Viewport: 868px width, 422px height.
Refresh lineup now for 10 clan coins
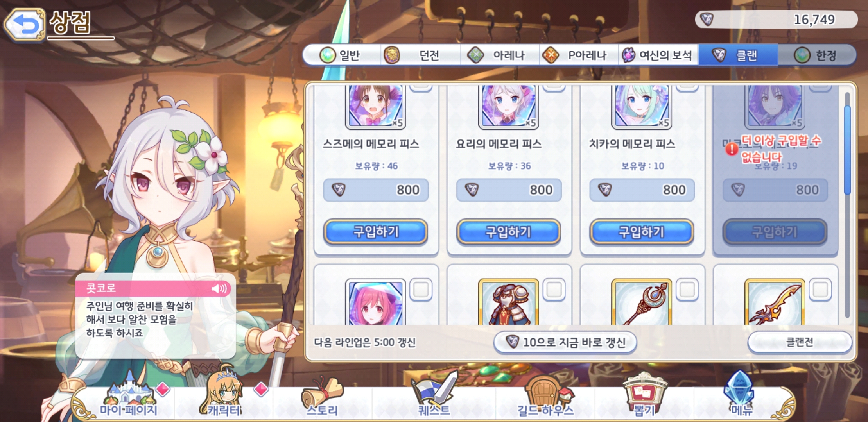[565, 342]
